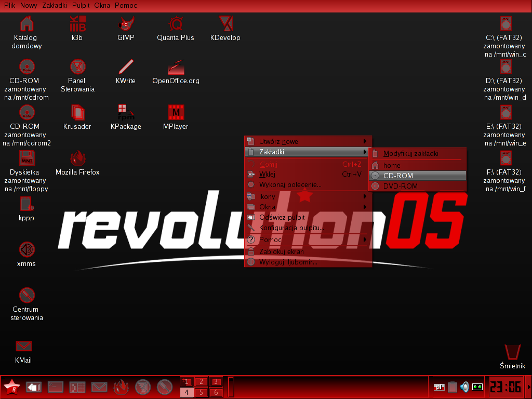Choose CD-ROM bookmark in submenu
Viewport: 532px width, 399px height.
click(x=418, y=176)
